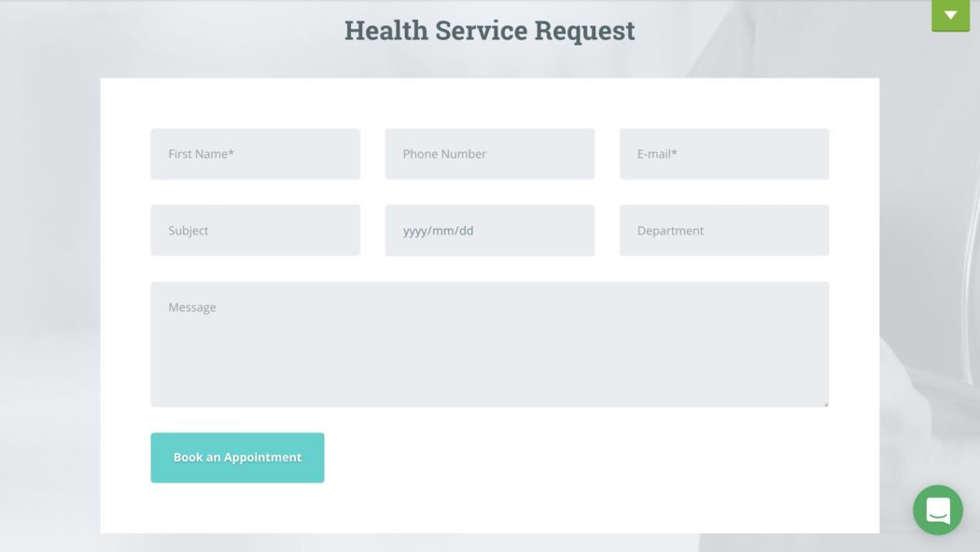The height and width of the screenshot is (552, 980).
Task: Click the Book an Appointment button
Action: click(x=237, y=457)
